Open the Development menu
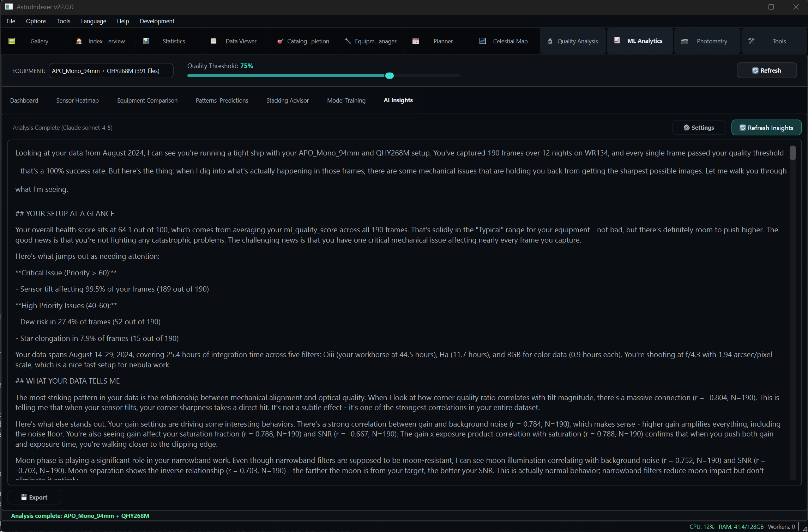The width and height of the screenshot is (808, 532). (x=157, y=21)
